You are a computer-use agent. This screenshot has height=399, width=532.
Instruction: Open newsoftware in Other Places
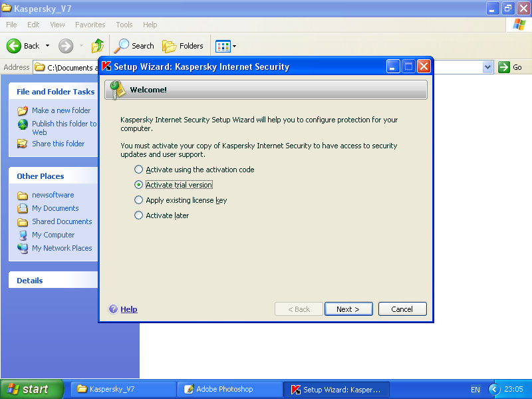tap(53, 195)
